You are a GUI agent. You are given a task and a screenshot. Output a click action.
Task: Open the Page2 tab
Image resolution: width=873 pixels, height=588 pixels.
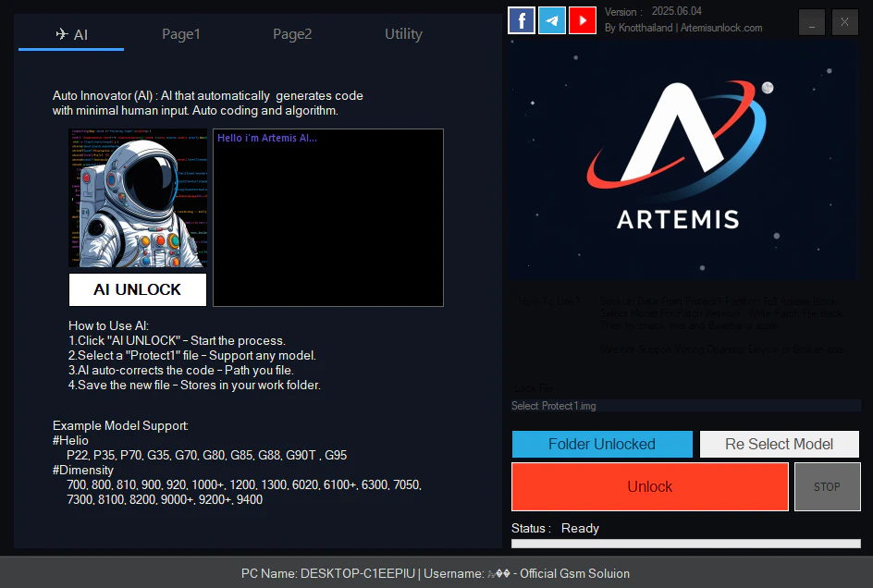[292, 34]
